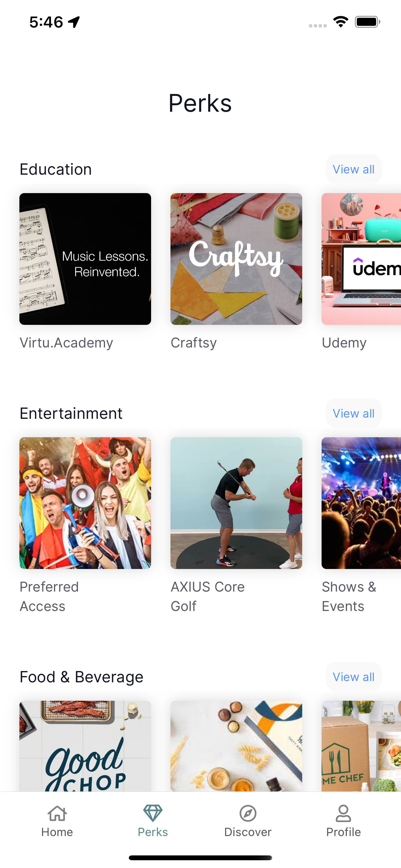The height and width of the screenshot is (868, 401).
Task: Tap the location arrow in status bar
Action: click(74, 22)
